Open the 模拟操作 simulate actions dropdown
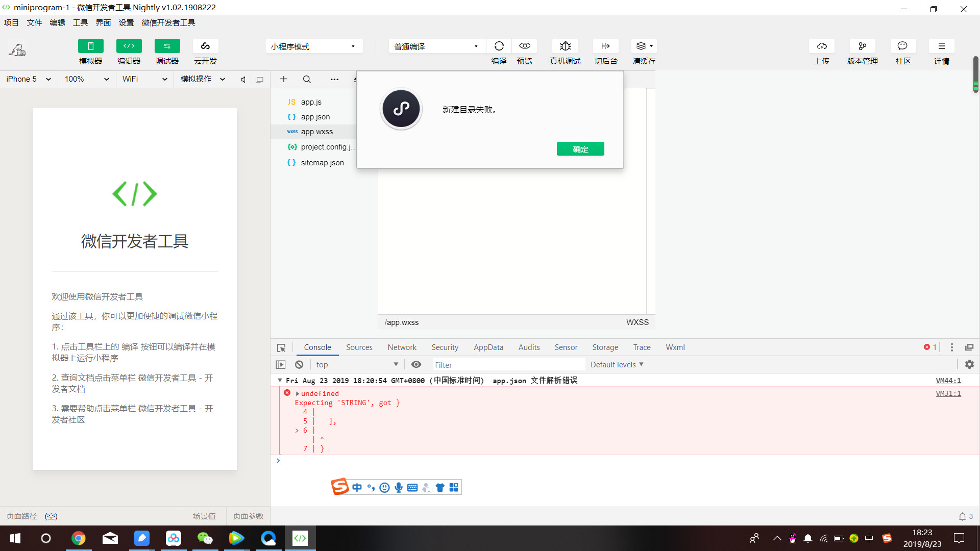The height and width of the screenshot is (551, 980). (203, 79)
